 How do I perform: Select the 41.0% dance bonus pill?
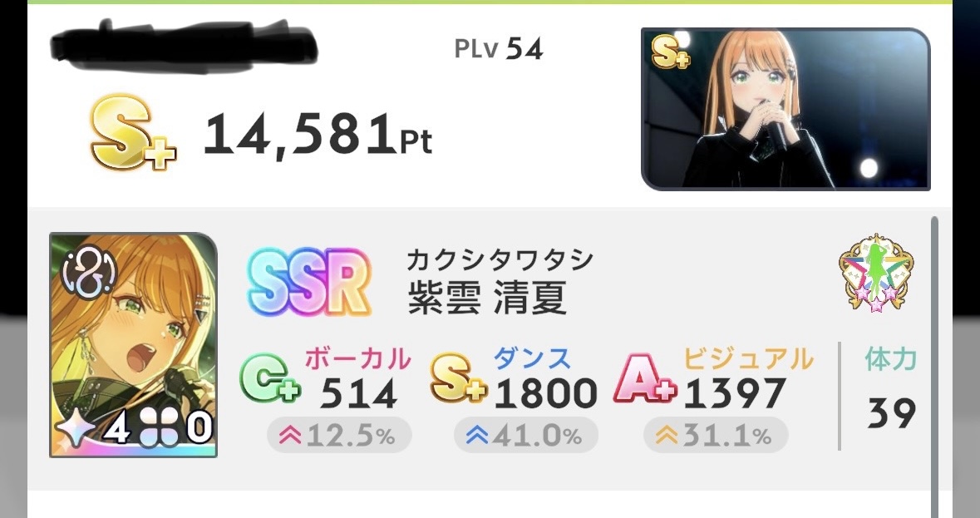click(526, 435)
